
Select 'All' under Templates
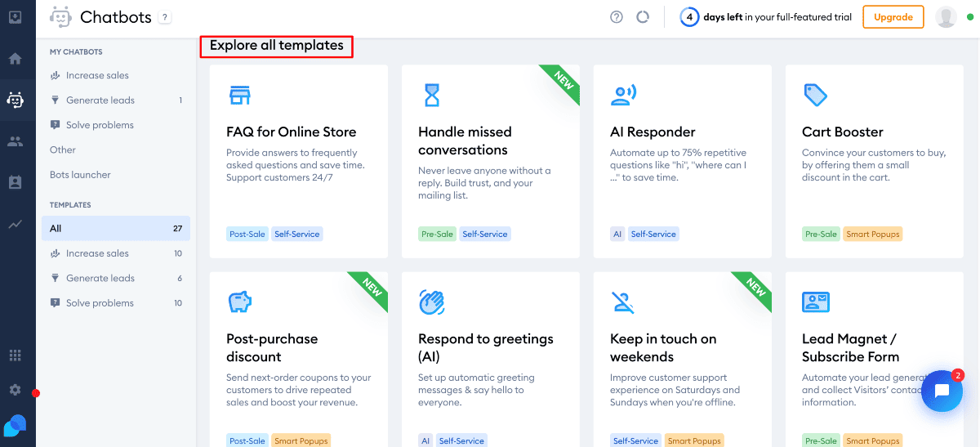[x=115, y=229]
